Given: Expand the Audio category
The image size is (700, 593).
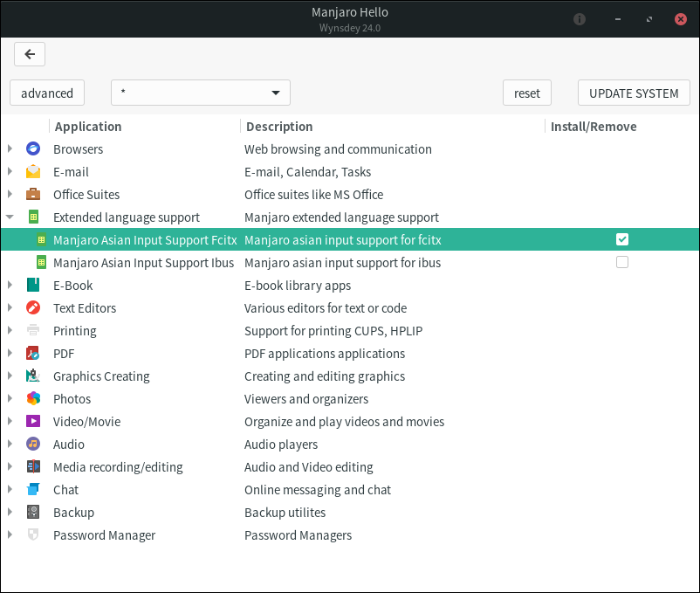Looking at the screenshot, I should pyautogui.click(x=10, y=444).
